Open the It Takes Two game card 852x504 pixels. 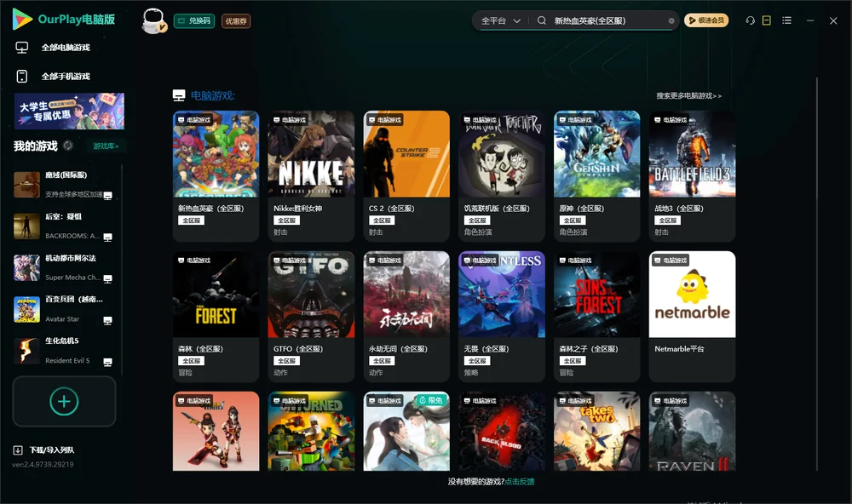pos(597,432)
